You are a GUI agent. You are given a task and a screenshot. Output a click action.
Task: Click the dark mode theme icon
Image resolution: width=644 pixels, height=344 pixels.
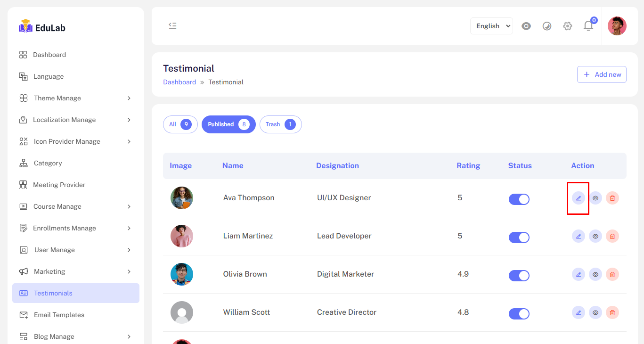pyautogui.click(x=546, y=26)
